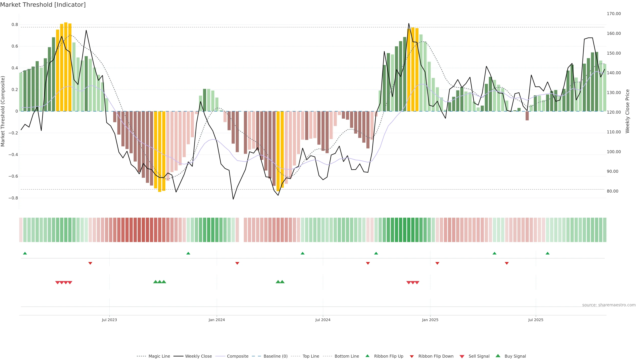The image size is (644, 362).
Task: Click leftmost red sell signal triangle
Action: tap(57, 283)
